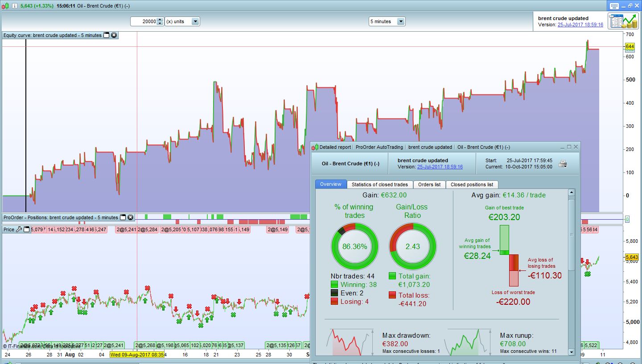Screen dimensions: 642x364
Task: Decrease the units quantity stepper
Action: (160, 23)
